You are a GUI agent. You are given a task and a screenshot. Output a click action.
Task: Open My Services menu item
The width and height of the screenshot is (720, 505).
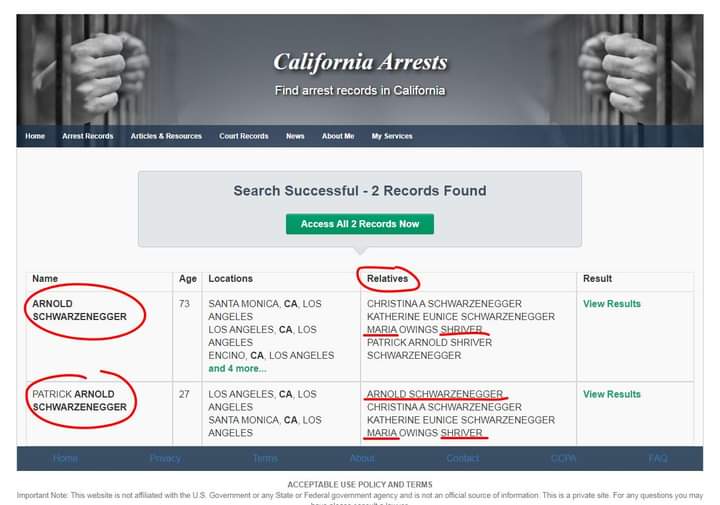[x=392, y=136]
